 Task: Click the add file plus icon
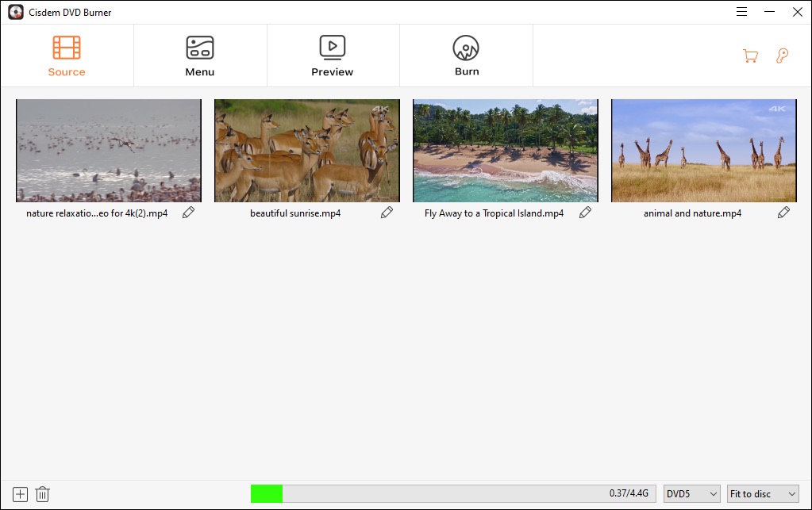[21, 494]
